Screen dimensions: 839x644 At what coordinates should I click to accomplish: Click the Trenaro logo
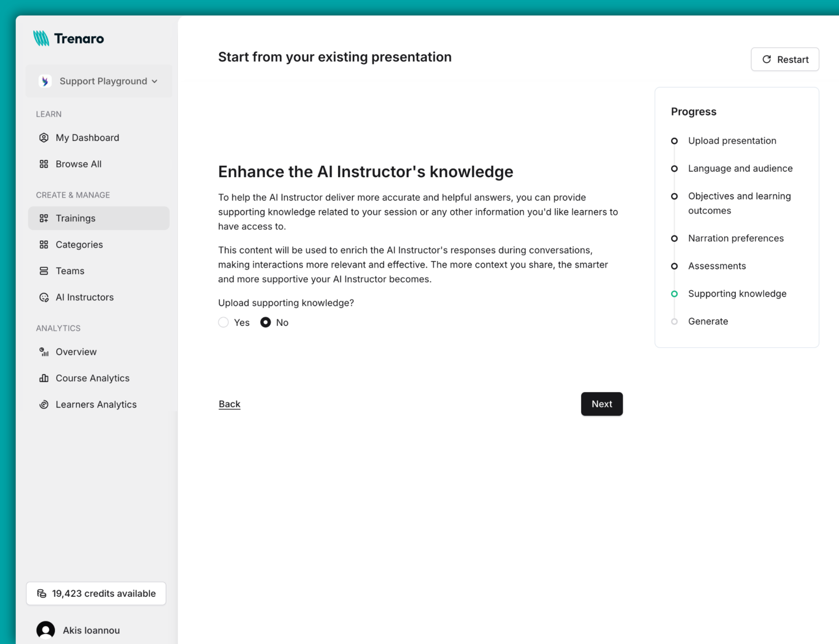tap(68, 38)
